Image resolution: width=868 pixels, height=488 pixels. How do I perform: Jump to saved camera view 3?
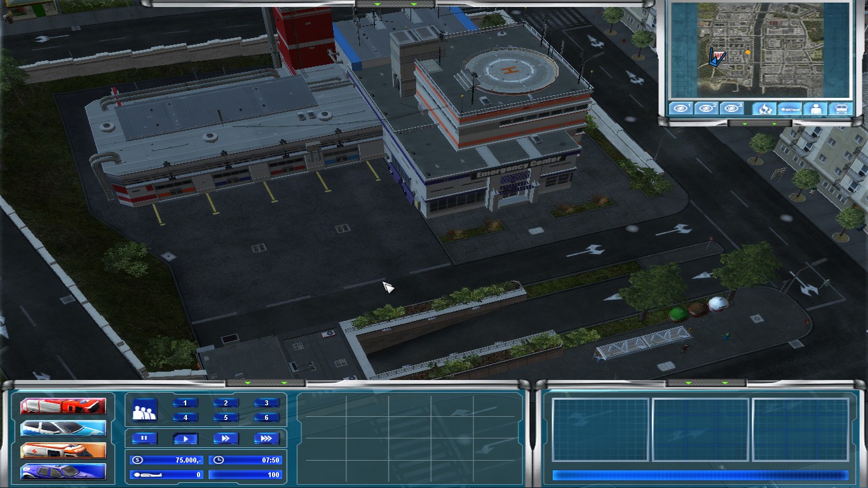[731, 108]
